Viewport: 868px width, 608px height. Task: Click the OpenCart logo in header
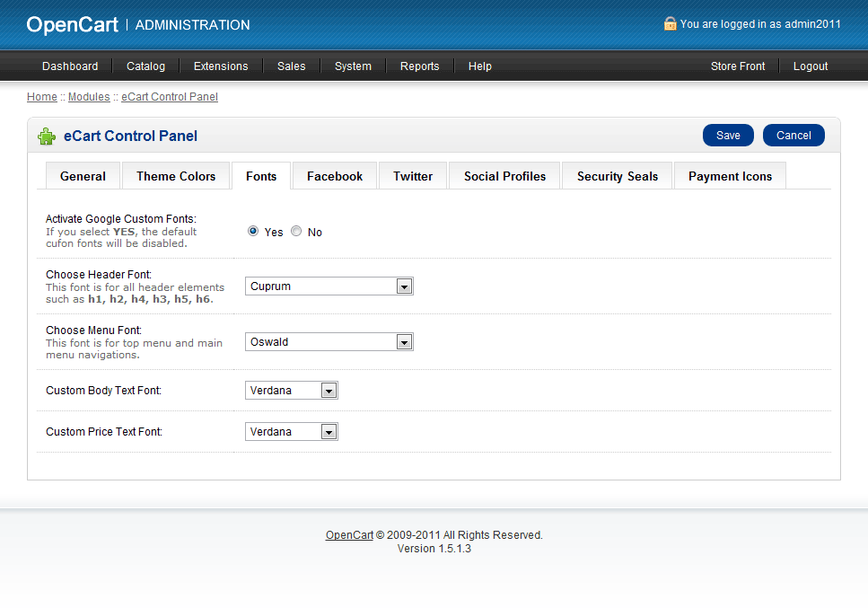(72, 25)
